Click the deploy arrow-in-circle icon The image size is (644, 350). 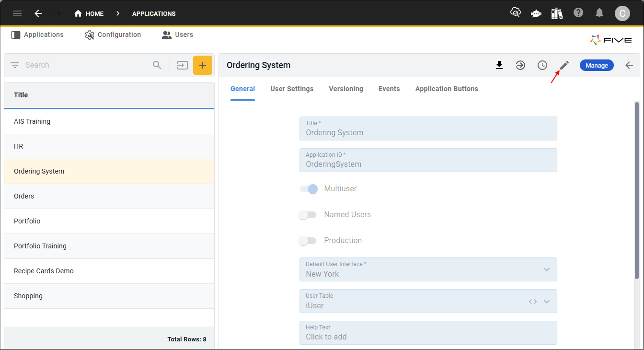click(520, 65)
